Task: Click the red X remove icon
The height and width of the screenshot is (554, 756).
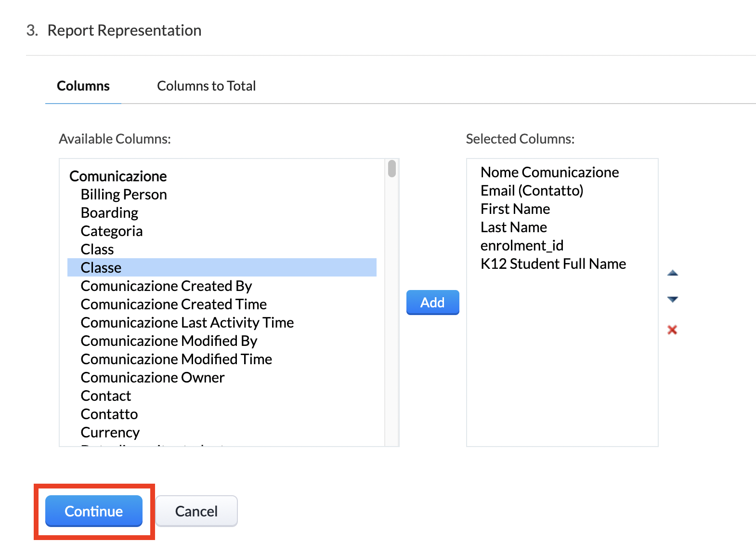Action: [x=672, y=330]
